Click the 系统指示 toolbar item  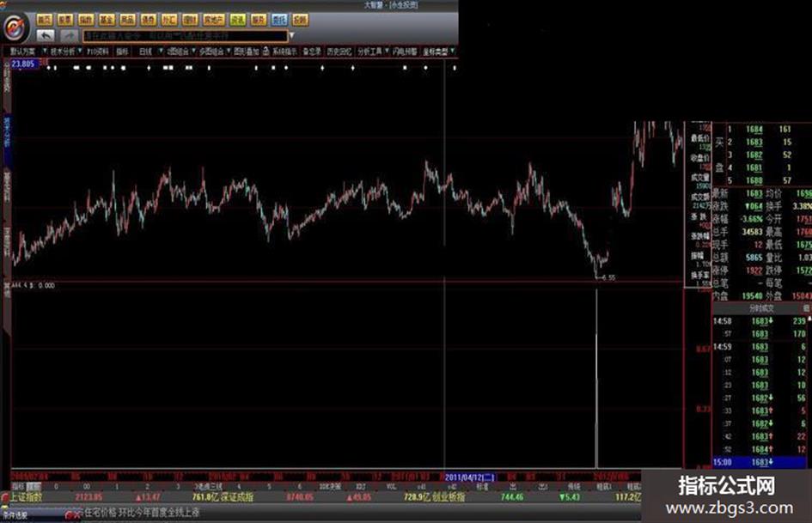click(284, 52)
